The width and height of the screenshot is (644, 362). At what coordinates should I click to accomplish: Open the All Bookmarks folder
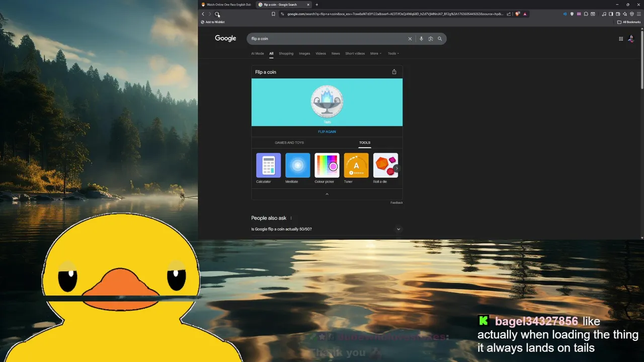click(629, 22)
